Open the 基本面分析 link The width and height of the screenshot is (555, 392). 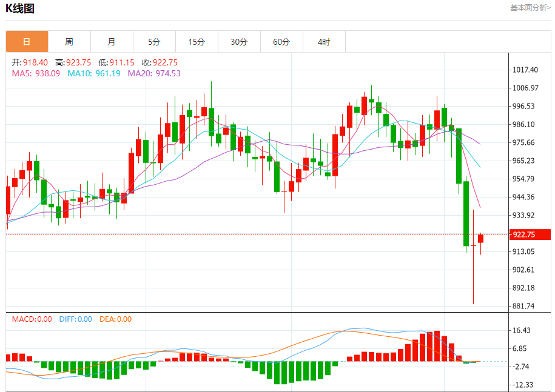530,8
